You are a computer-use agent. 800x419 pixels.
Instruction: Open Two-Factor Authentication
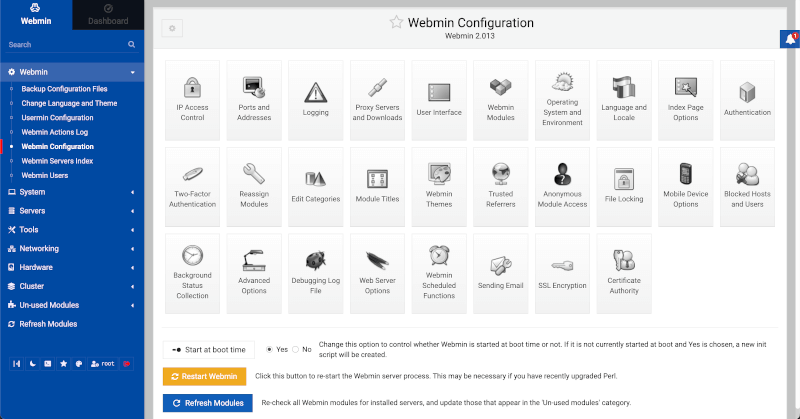tap(192, 187)
